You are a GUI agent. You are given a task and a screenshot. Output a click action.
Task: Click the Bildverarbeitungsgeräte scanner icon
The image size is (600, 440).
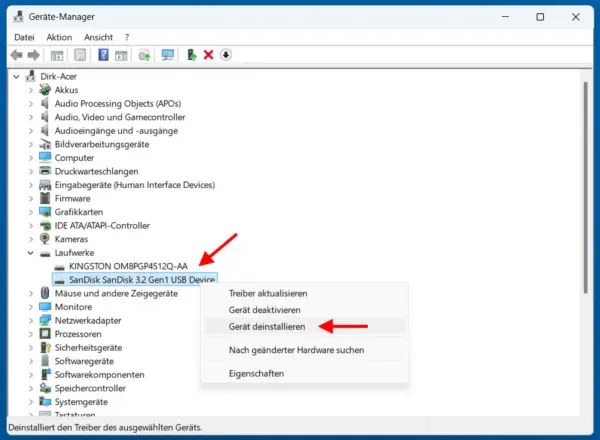click(x=45, y=144)
